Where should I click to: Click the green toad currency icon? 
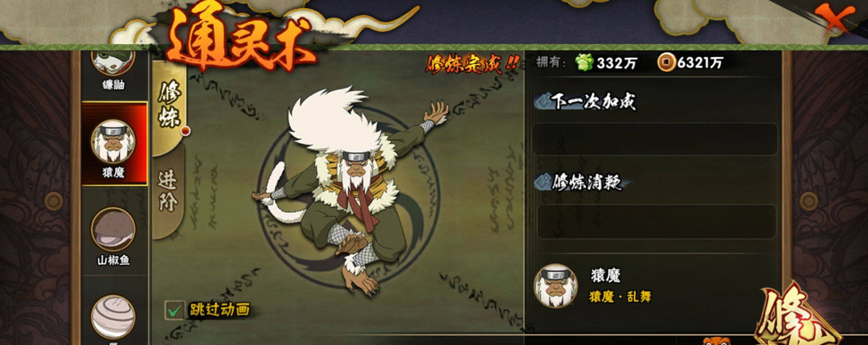583,63
